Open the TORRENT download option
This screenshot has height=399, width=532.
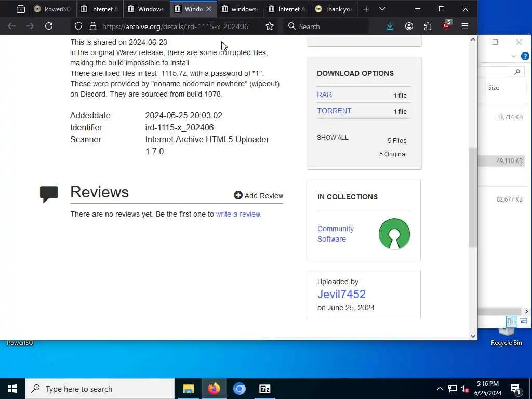334,111
